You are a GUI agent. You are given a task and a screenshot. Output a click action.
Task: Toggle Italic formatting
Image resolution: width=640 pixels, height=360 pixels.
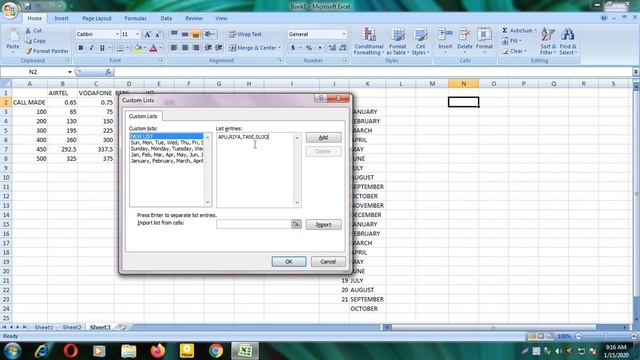click(91, 48)
